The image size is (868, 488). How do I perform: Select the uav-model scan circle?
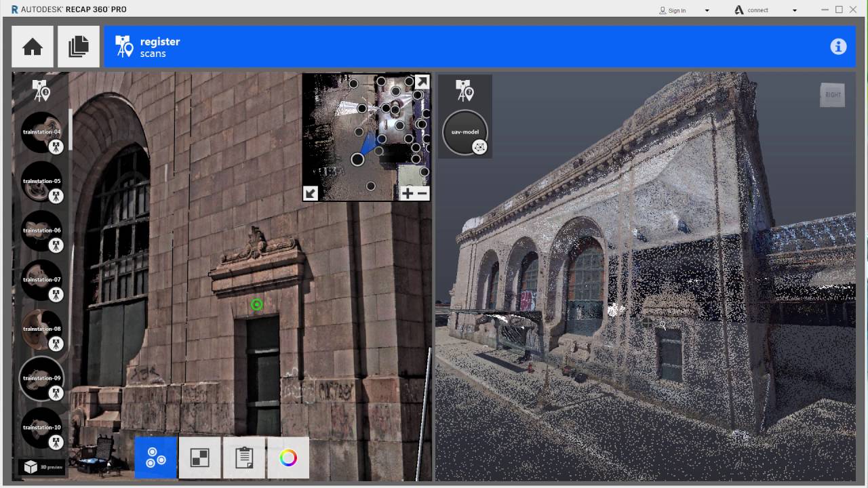465,132
